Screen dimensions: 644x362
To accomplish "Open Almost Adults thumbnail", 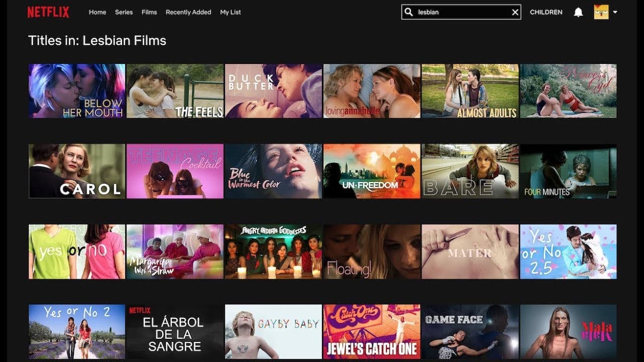I will 470,91.
